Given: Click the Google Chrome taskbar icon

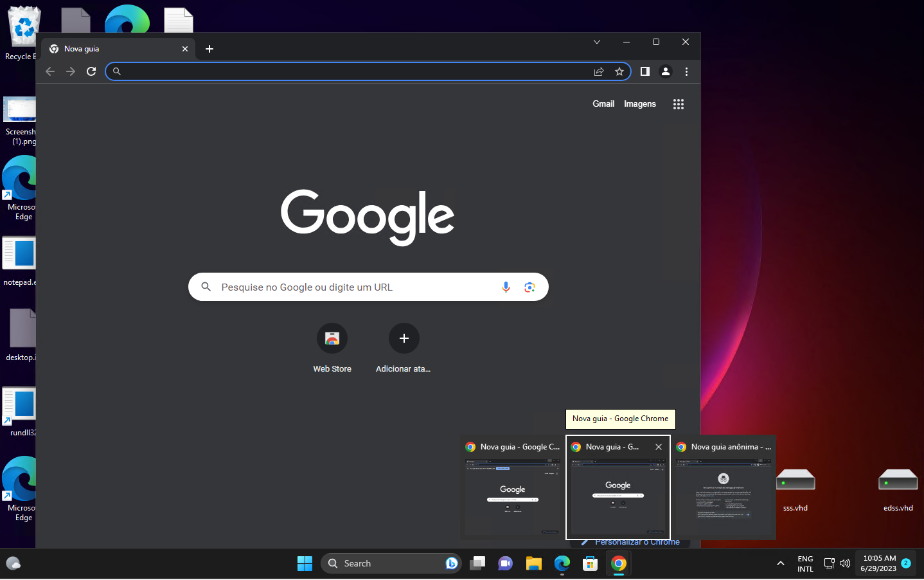Looking at the screenshot, I should coord(619,564).
